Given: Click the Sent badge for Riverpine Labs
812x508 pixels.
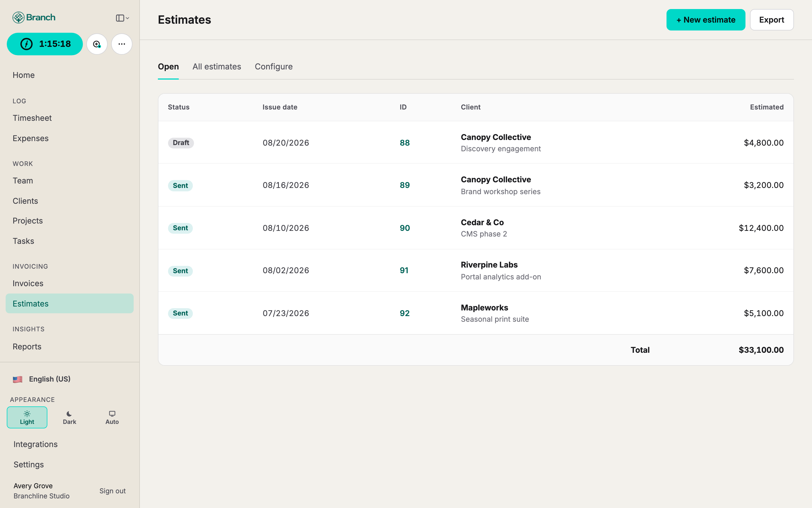Looking at the screenshot, I should point(180,271).
